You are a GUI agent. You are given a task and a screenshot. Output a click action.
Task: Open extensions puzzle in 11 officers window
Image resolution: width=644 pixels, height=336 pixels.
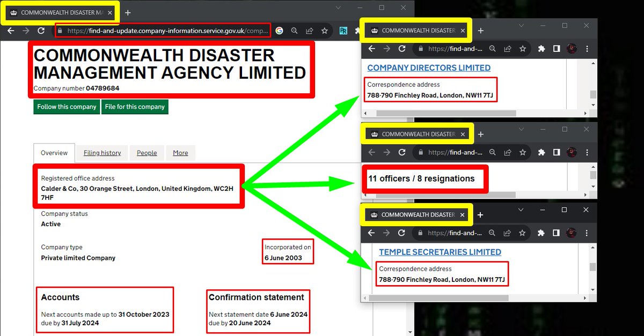[x=541, y=153]
